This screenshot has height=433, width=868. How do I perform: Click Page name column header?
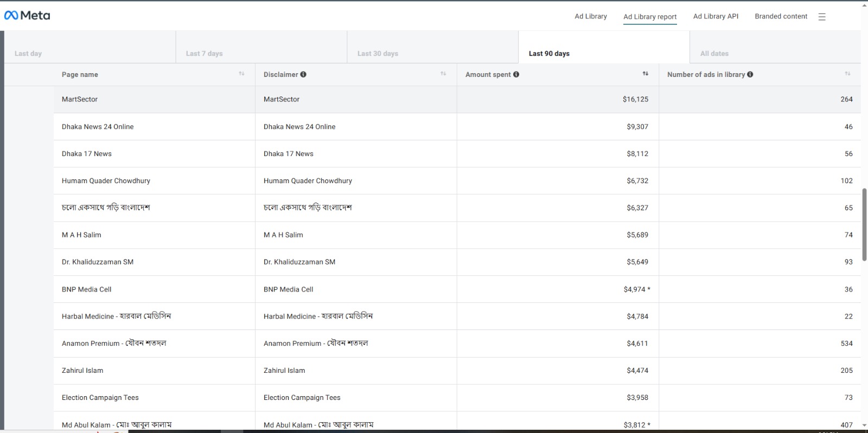click(x=80, y=75)
